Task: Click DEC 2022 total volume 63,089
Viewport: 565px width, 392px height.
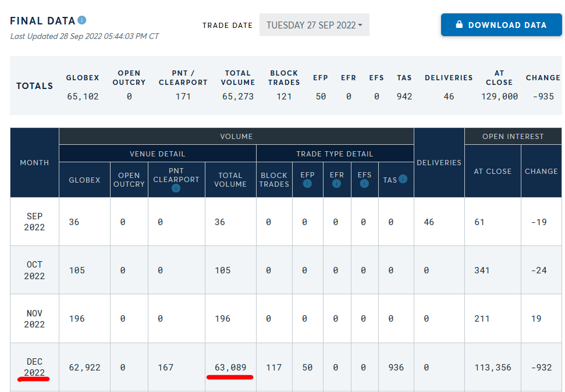Action: point(230,368)
